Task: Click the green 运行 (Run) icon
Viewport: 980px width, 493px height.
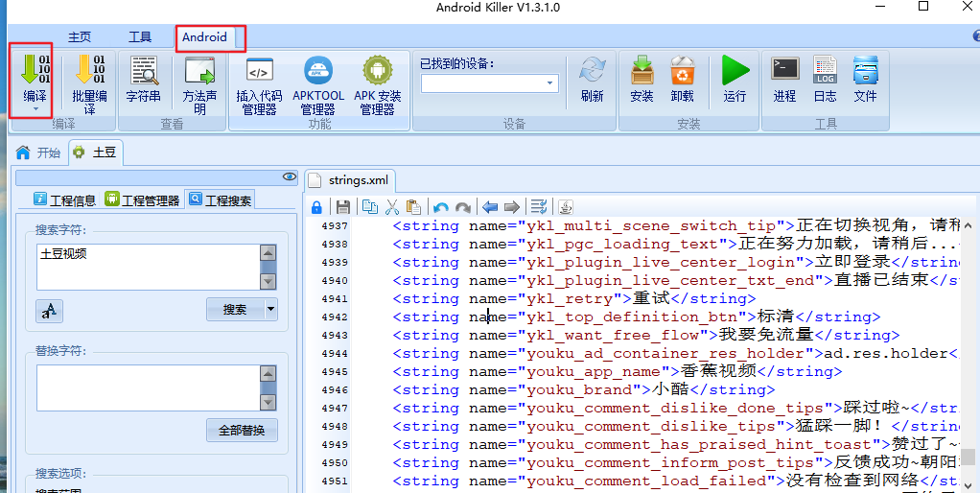Action: [735, 71]
